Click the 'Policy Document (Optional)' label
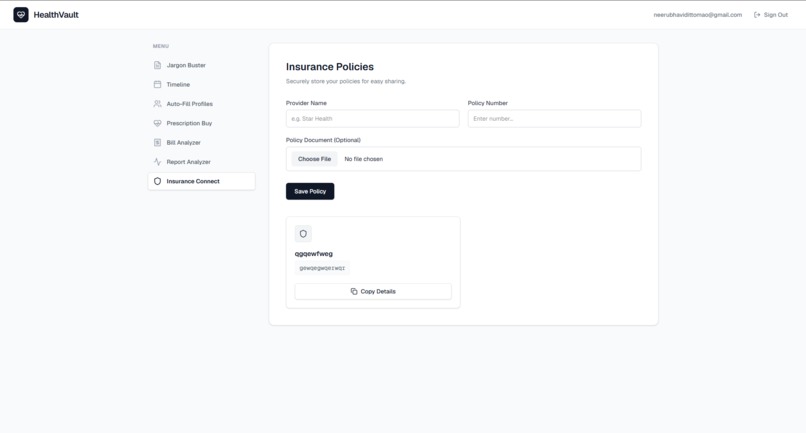 click(323, 140)
